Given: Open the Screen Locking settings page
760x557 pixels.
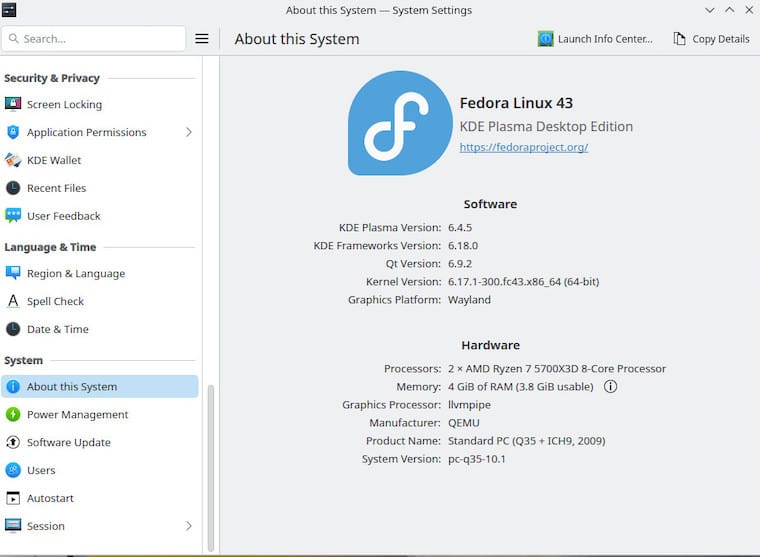Looking at the screenshot, I should (99, 104).
